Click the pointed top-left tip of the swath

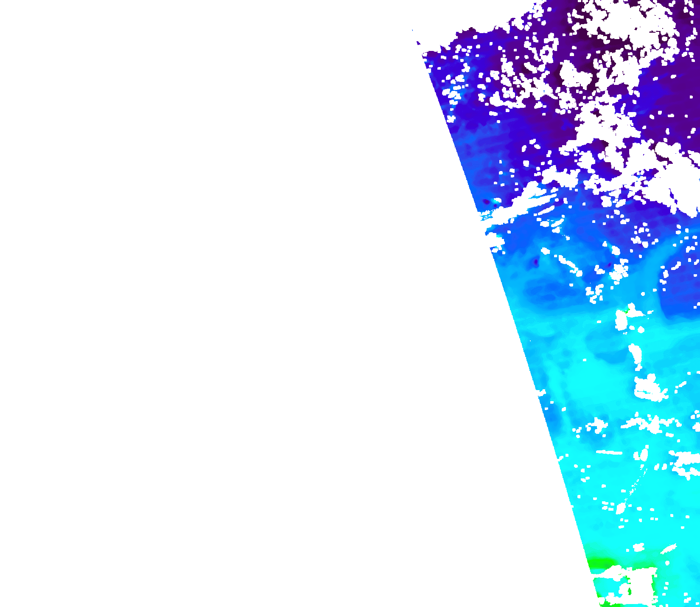click(x=414, y=32)
